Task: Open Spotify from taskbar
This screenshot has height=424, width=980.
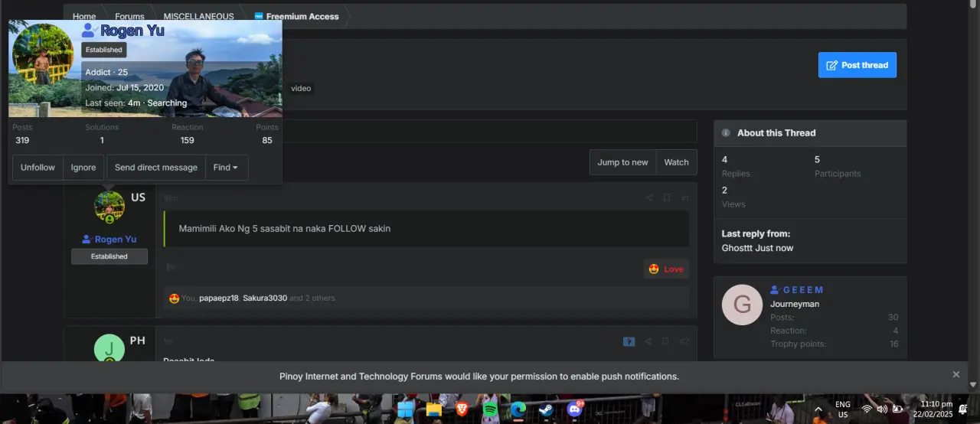Action: coord(491,409)
